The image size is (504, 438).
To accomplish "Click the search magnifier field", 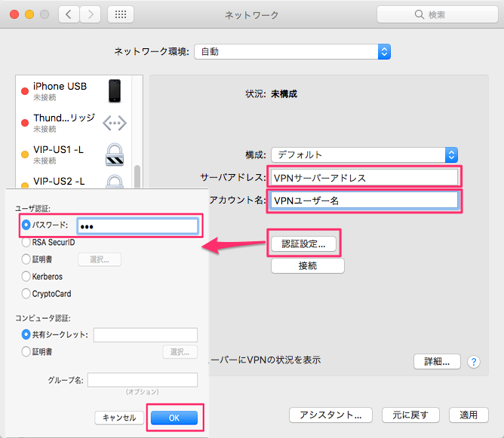I will 438,14.
